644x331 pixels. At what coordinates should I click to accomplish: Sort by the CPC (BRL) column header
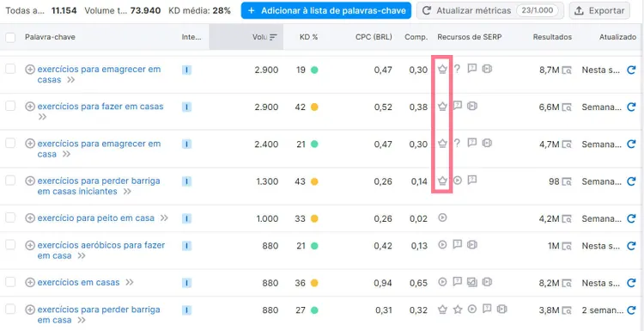coord(374,37)
